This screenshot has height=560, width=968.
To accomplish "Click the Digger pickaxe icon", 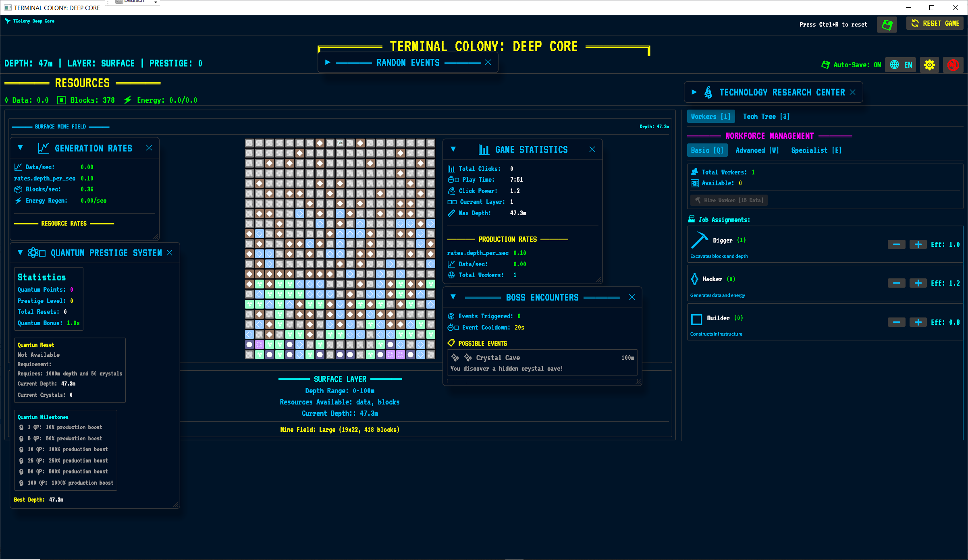I will point(699,241).
